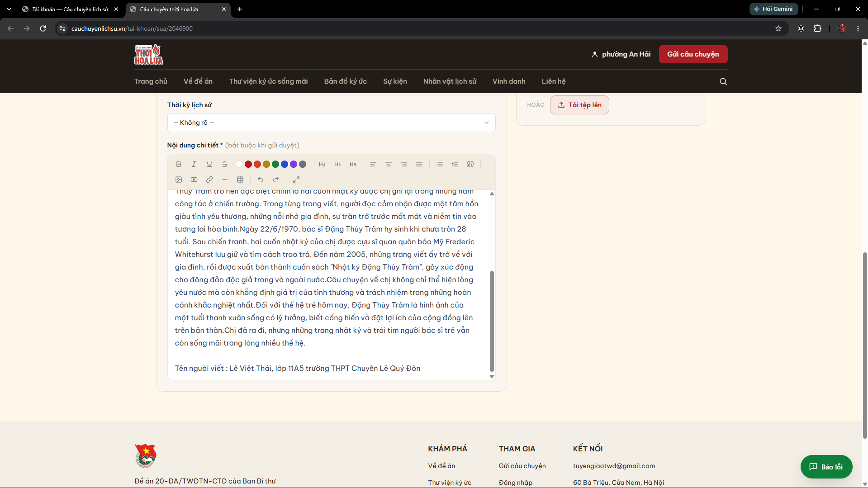Redo the editor change
868x488 pixels.
click(x=276, y=180)
